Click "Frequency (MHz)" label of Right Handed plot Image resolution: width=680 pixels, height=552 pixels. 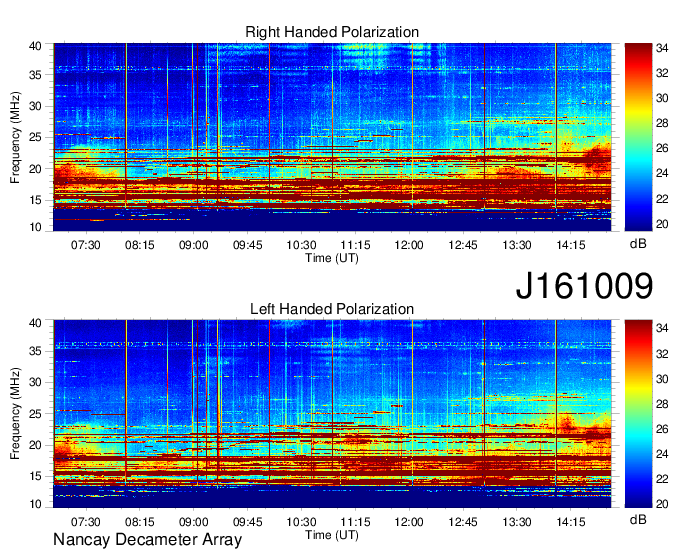(15, 137)
